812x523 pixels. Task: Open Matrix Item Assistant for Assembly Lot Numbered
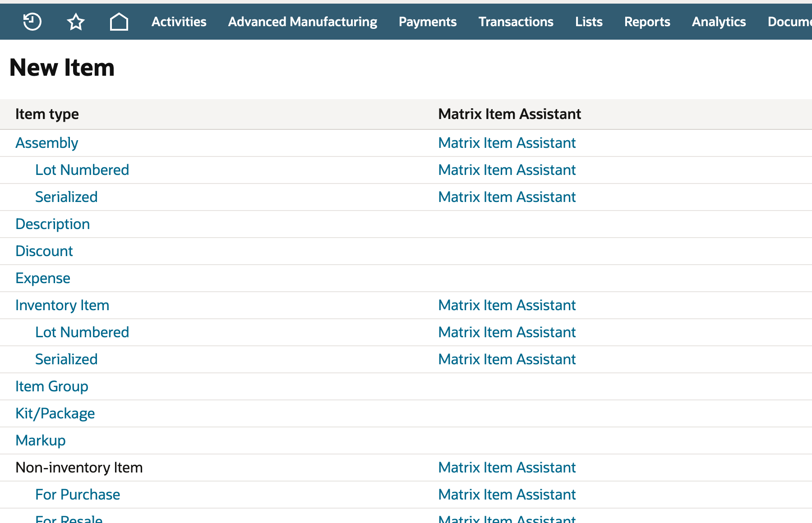tap(507, 170)
